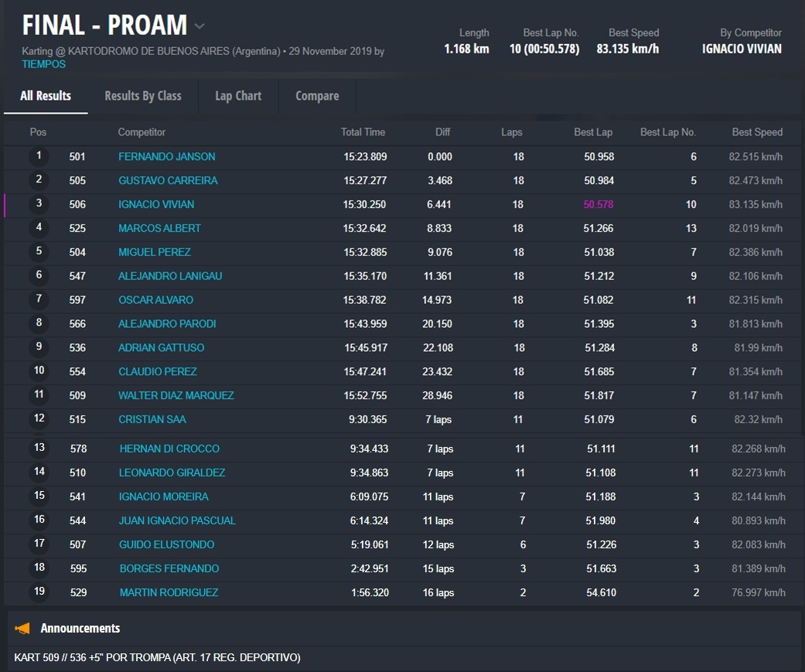This screenshot has width=805, height=672.
Task: Click position 10 circle badge
Action: [39, 372]
